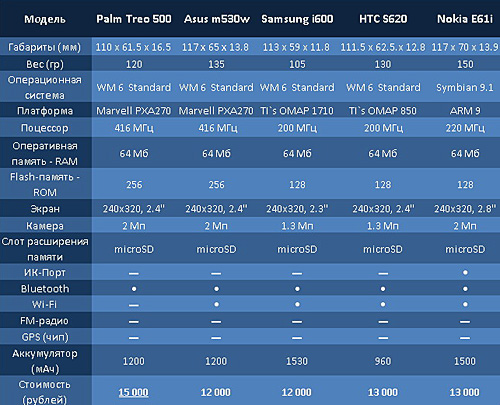This screenshot has width=500, height=405.
Task: Click the Платформа row label
Action: point(45,111)
